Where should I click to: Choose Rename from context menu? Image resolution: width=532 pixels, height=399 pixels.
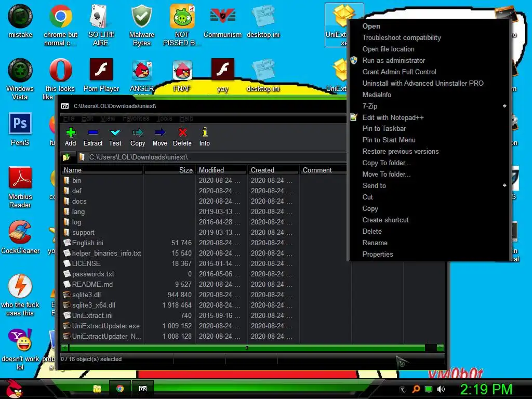429,243
